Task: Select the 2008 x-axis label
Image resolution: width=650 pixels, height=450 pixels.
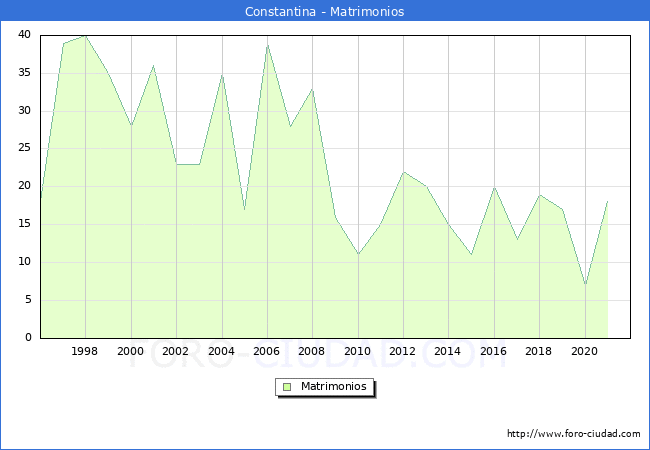Action: click(x=312, y=351)
